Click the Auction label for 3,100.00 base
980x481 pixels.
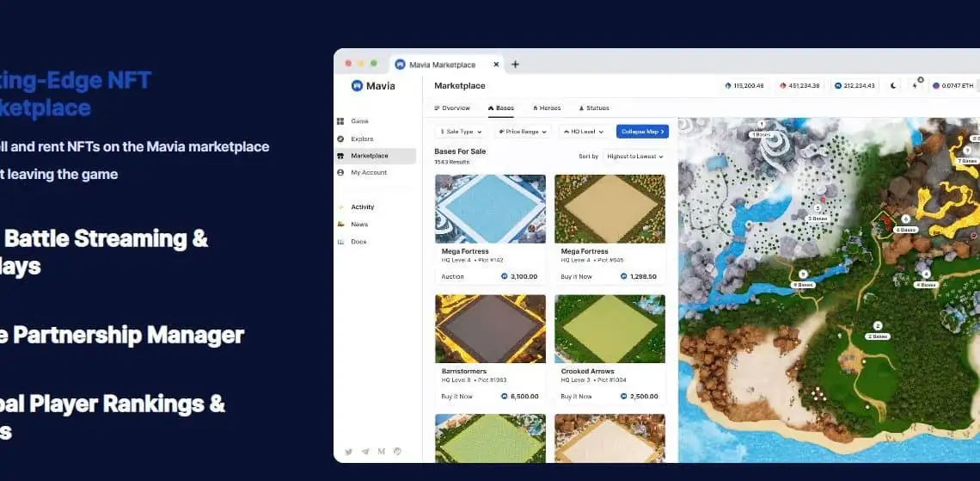[x=452, y=276]
